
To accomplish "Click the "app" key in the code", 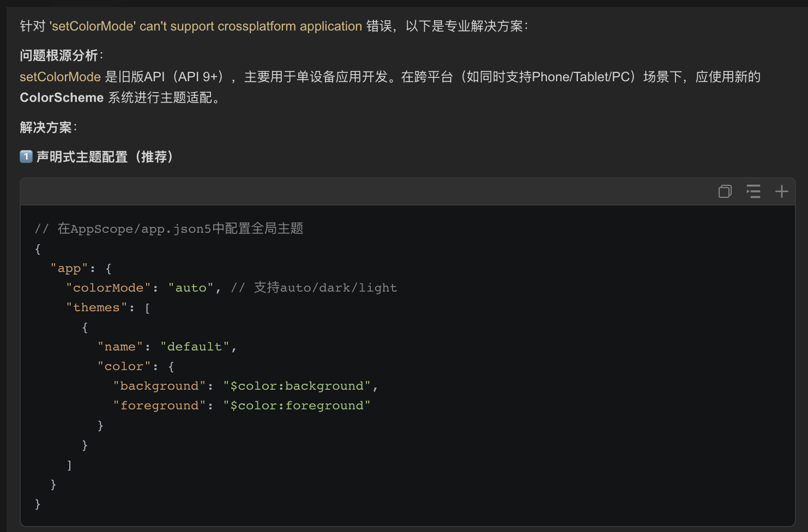I will tap(69, 269).
